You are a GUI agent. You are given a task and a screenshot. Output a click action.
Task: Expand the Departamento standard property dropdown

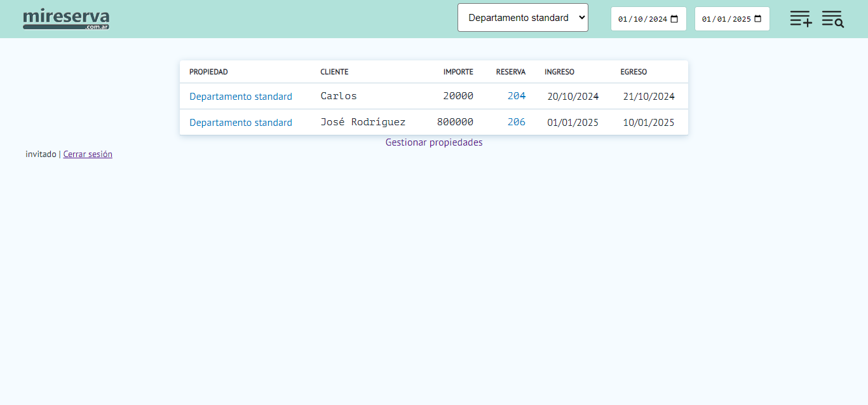pos(522,18)
